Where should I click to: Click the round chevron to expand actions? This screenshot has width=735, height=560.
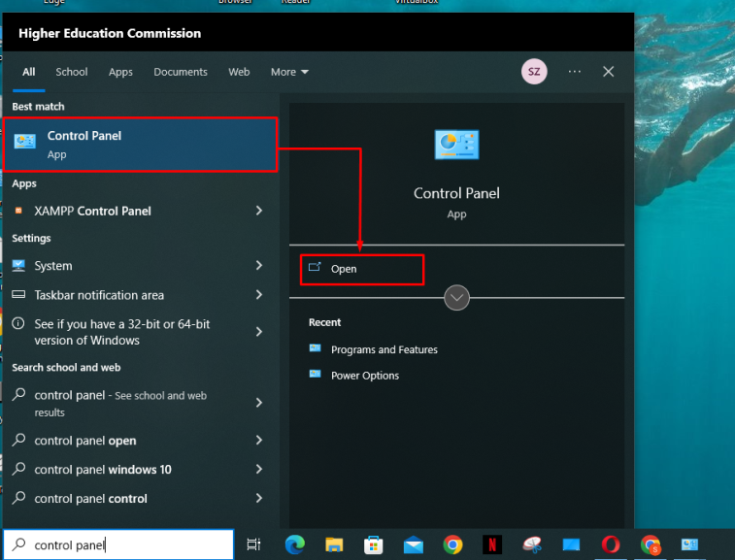pos(456,298)
